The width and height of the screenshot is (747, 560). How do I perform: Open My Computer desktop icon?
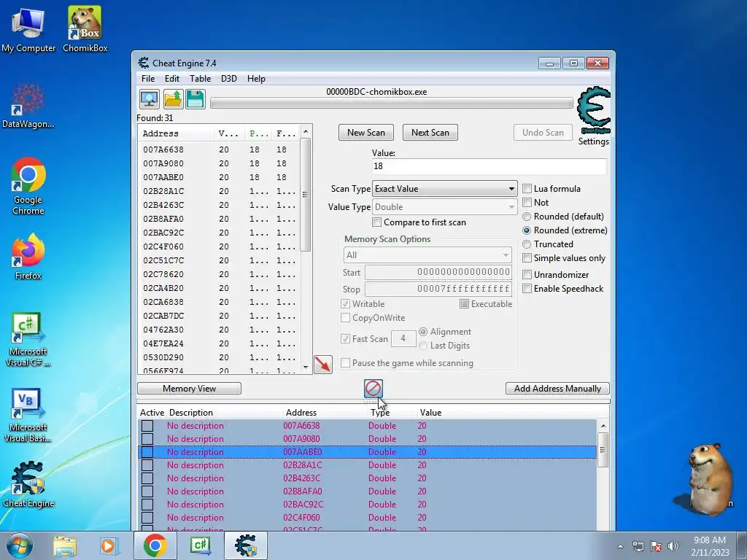28,29
